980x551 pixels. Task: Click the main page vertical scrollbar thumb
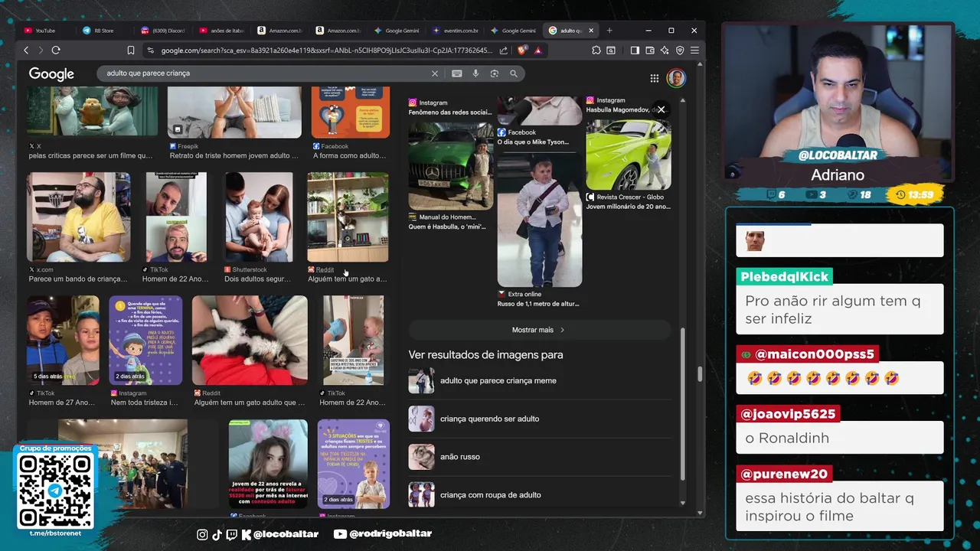coord(700,375)
